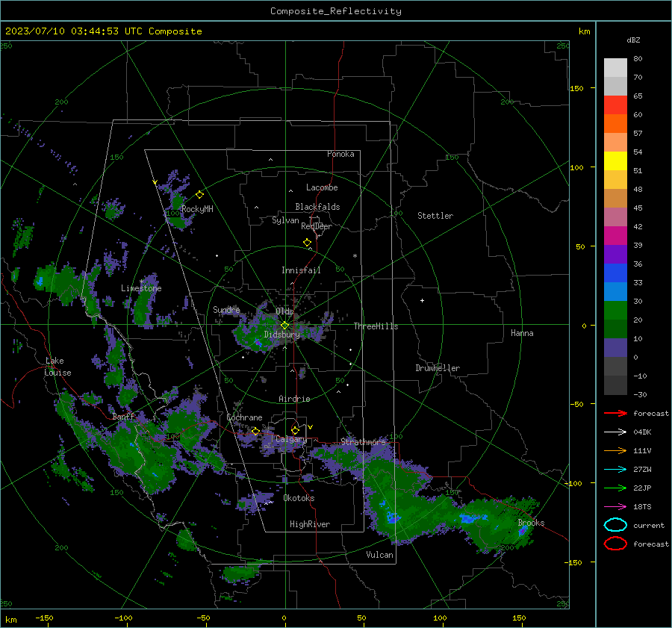This screenshot has width=672, height=628.
Task: Select the magenta 42 dBZ color swatch
Action: point(615,235)
